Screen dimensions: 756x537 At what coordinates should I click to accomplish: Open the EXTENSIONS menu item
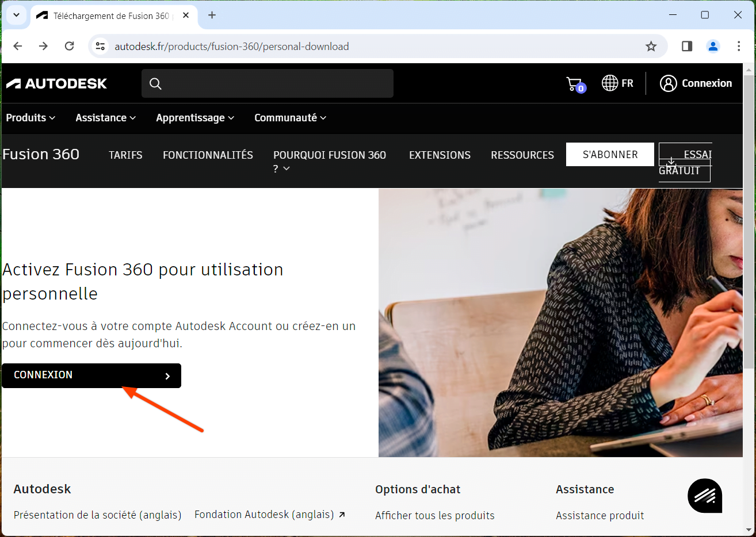[x=440, y=155]
